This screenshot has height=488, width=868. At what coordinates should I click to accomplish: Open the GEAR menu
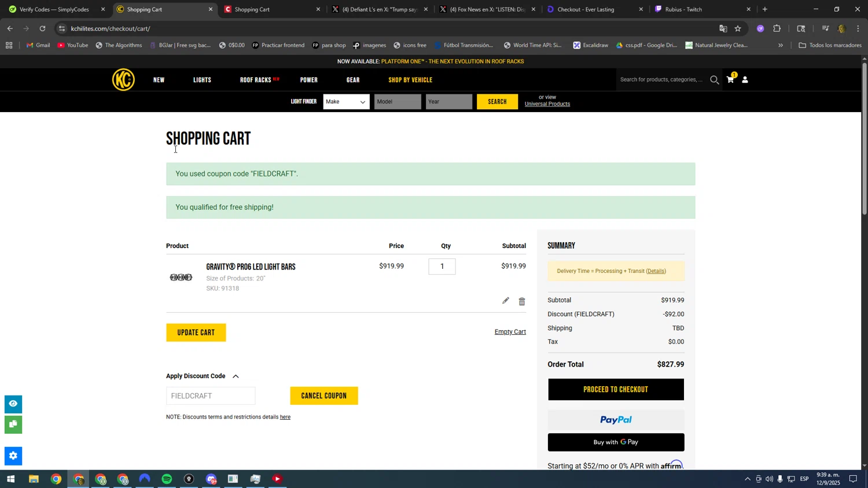click(353, 80)
